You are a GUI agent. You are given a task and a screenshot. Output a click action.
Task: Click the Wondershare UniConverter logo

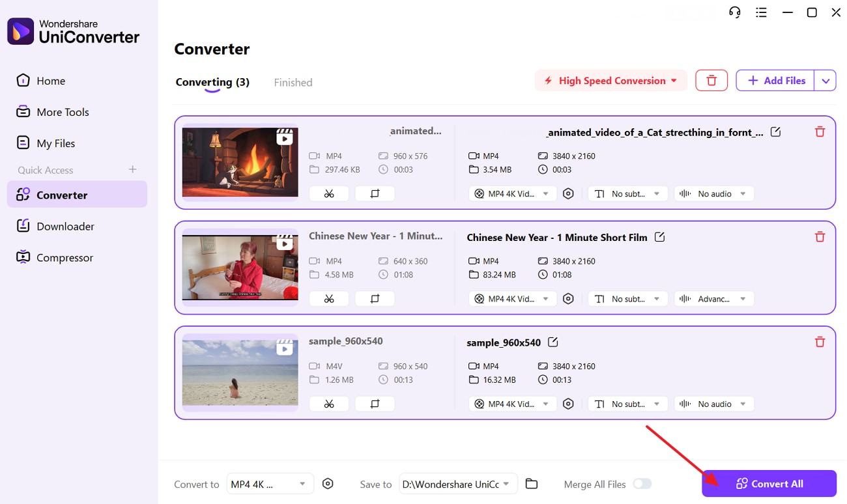pos(74,31)
